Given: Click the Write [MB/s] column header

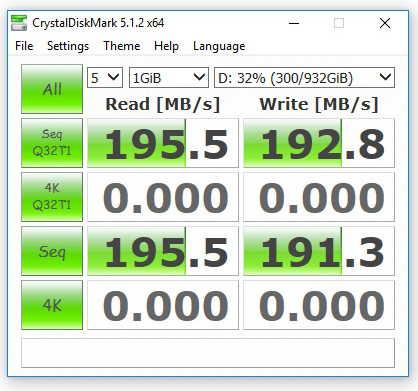Looking at the screenshot, I should (319, 104).
